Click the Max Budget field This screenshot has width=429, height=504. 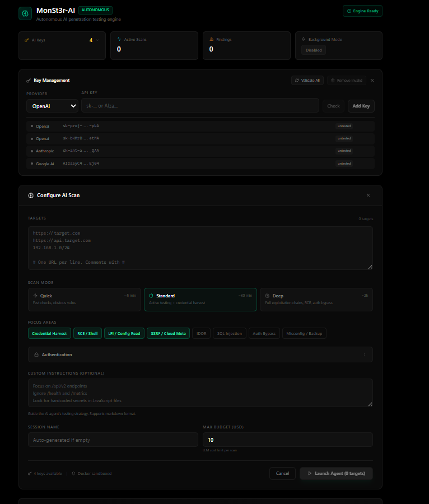tap(288, 440)
